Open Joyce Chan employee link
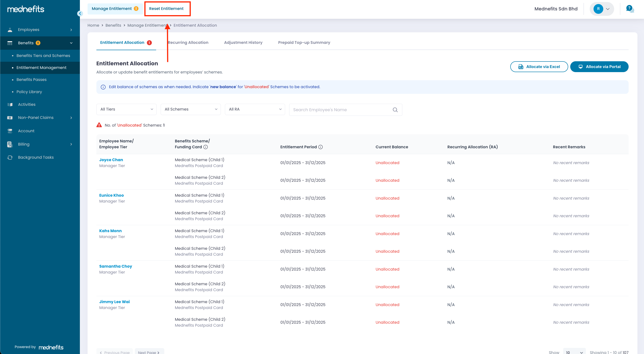Screen dimensions: 644x354 coord(111,160)
